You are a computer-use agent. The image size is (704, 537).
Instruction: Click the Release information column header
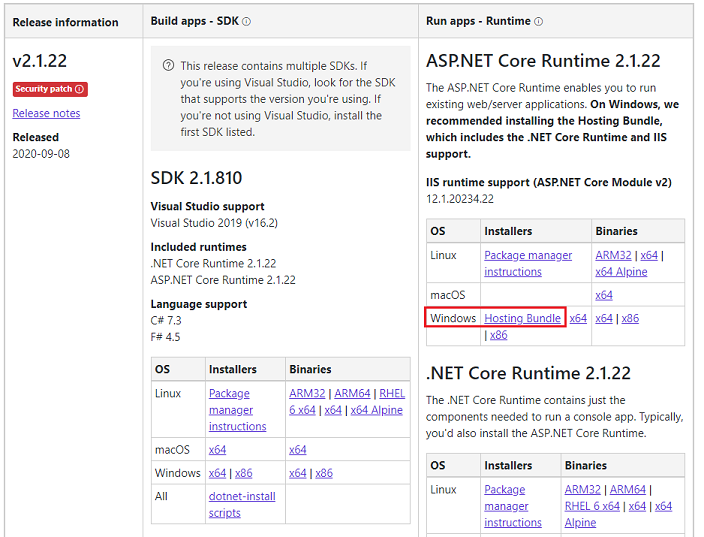point(66,22)
